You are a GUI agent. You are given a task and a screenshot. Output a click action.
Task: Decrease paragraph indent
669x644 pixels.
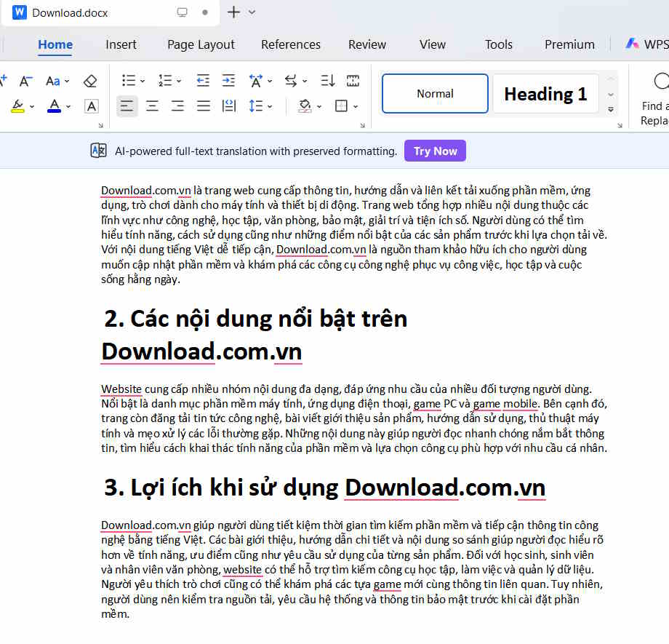pos(203,81)
